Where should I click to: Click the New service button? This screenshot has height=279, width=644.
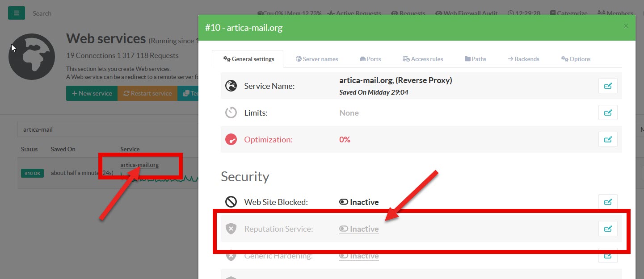(x=92, y=93)
